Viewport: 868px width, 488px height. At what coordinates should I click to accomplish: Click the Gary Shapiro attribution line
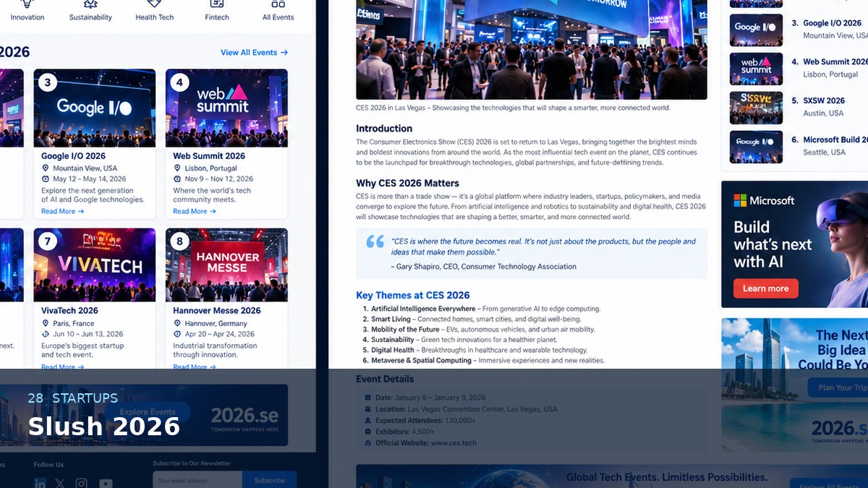click(483, 267)
